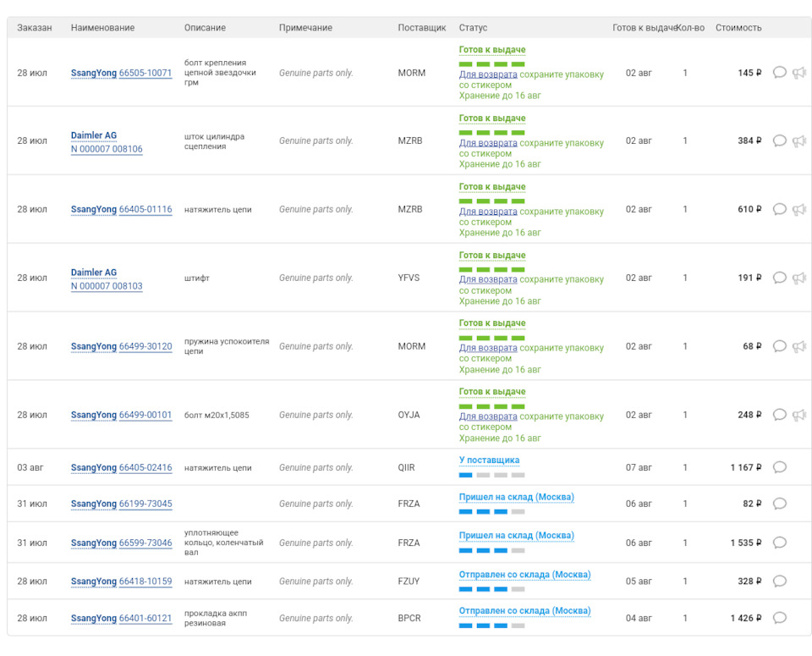Click megaphone icon for part 66499-30120
Image resolution: width=812 pixels, height=656 pixels.
pyautogui.click(x=799, y=346)
